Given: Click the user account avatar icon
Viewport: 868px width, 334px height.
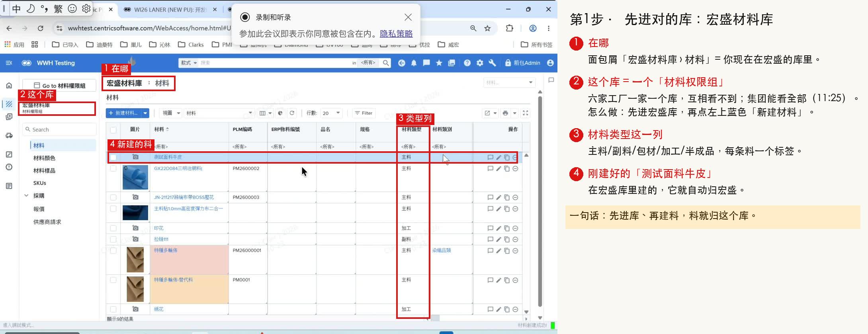Looking at the screenshot, I should 550,63.
